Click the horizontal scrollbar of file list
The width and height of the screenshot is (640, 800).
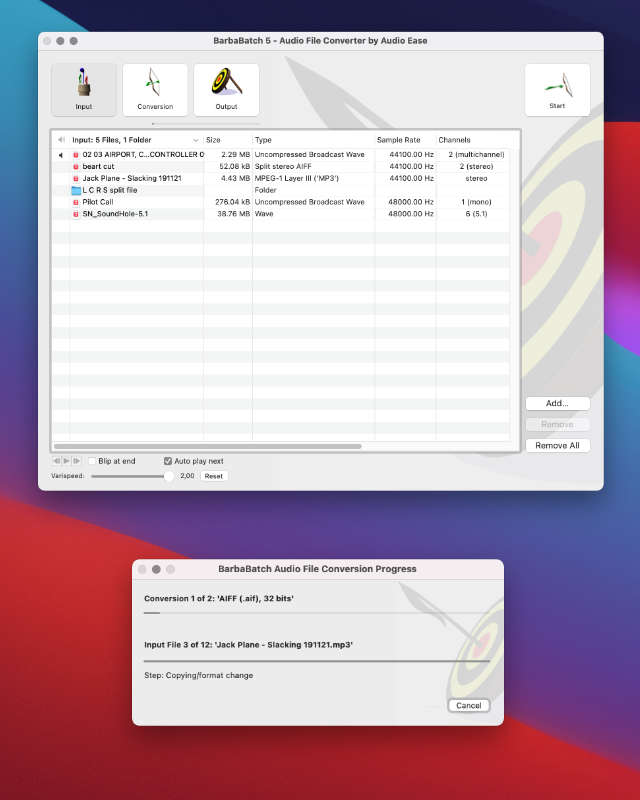click(x=208, y=446)
